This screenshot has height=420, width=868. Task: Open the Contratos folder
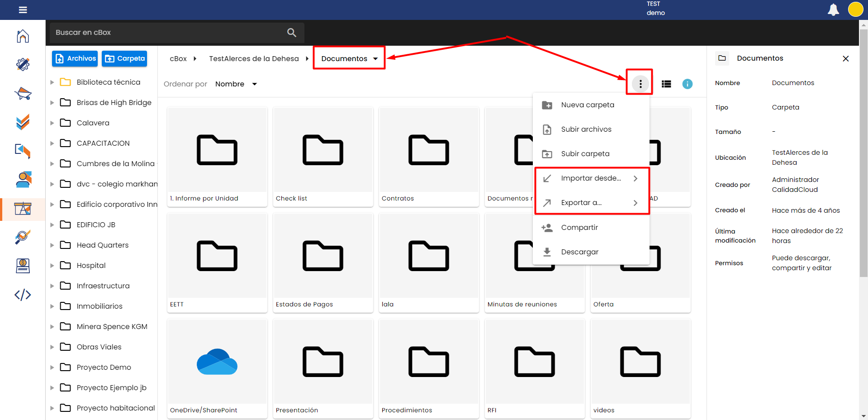[429, 157]
